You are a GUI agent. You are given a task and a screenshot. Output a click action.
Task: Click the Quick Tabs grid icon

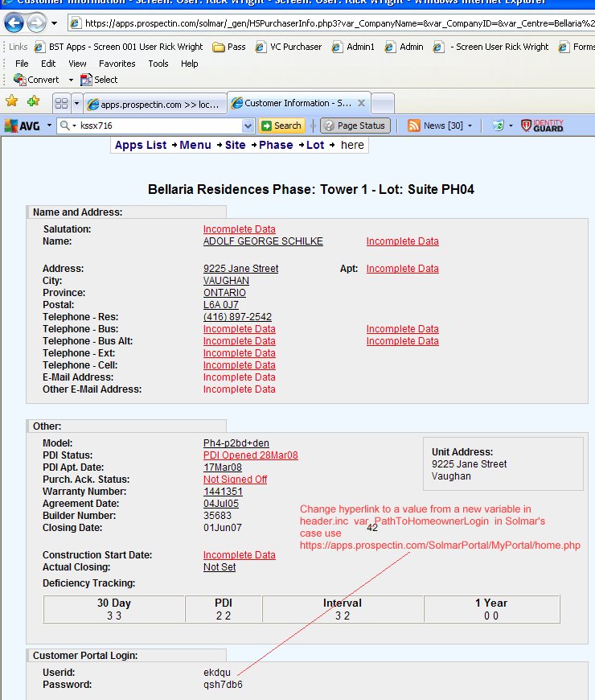tap(62, 104)
